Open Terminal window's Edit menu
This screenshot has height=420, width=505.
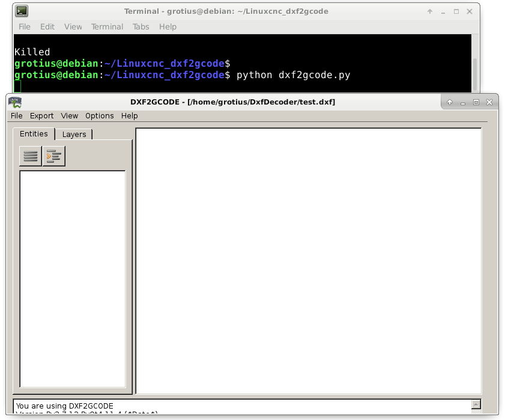pos(47,27)
